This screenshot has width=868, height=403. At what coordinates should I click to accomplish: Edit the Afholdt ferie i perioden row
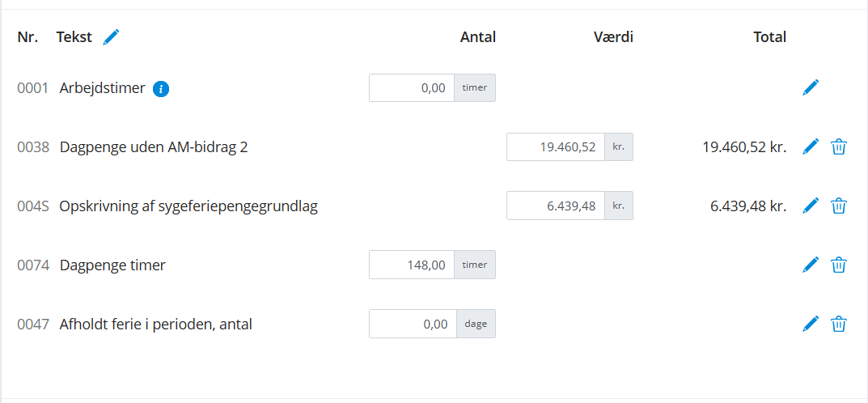(x=811, y=324)
